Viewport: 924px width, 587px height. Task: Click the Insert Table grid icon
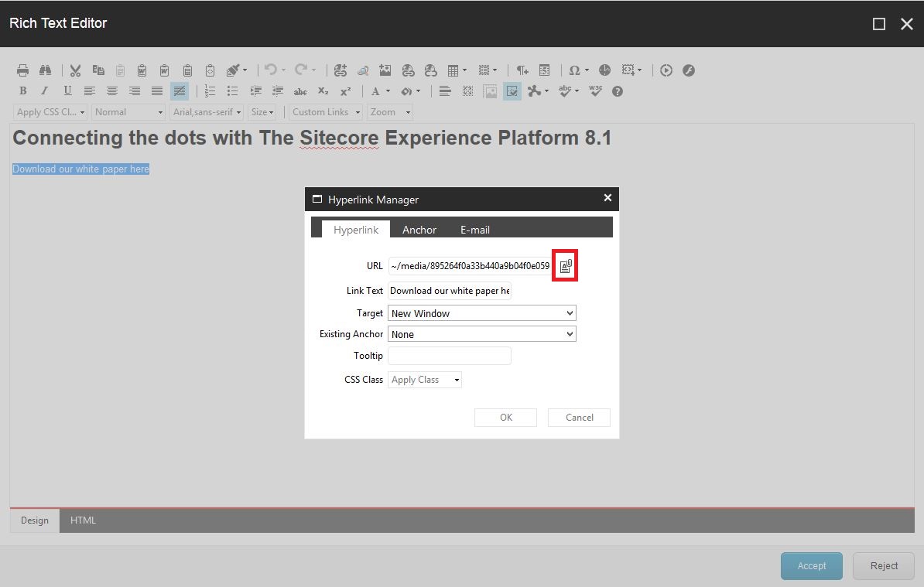tap(453, 70)
